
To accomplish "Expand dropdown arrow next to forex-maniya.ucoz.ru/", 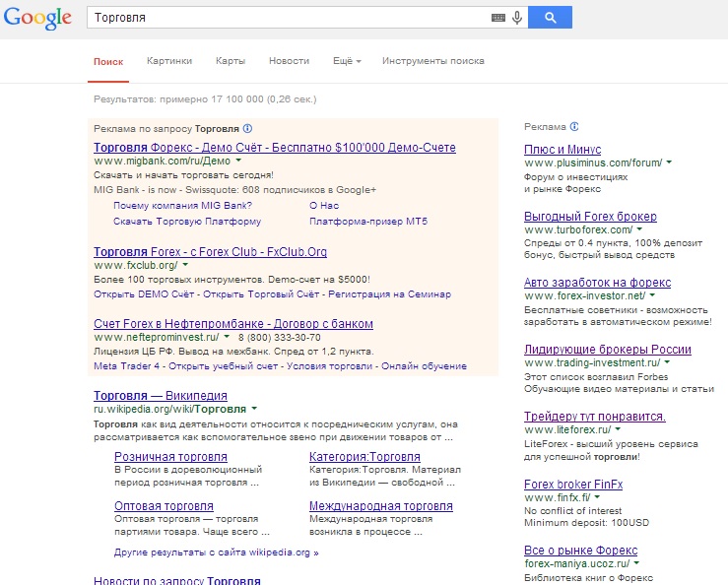I will 636,563.
